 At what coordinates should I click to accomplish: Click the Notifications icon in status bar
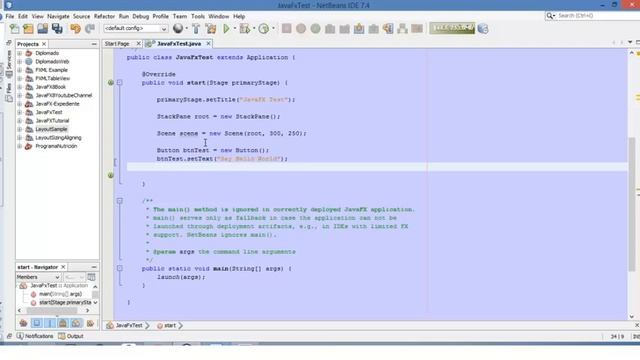click(x=20, y=336)
